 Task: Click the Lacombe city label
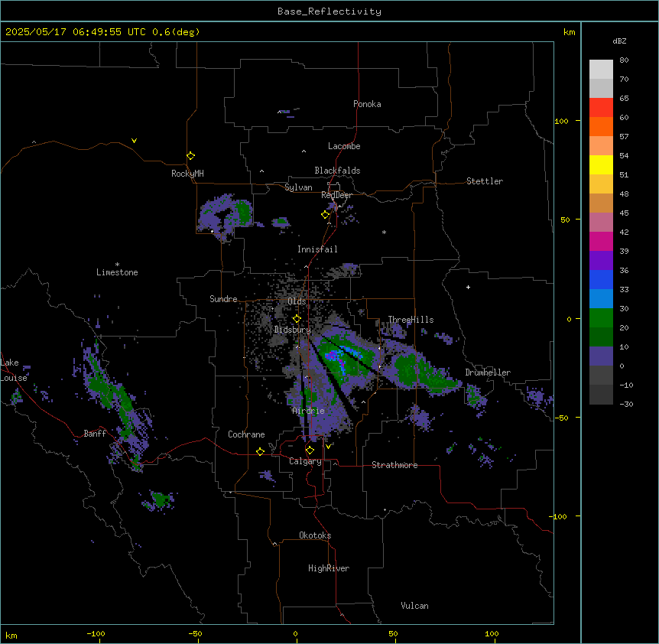click(344, 146)
